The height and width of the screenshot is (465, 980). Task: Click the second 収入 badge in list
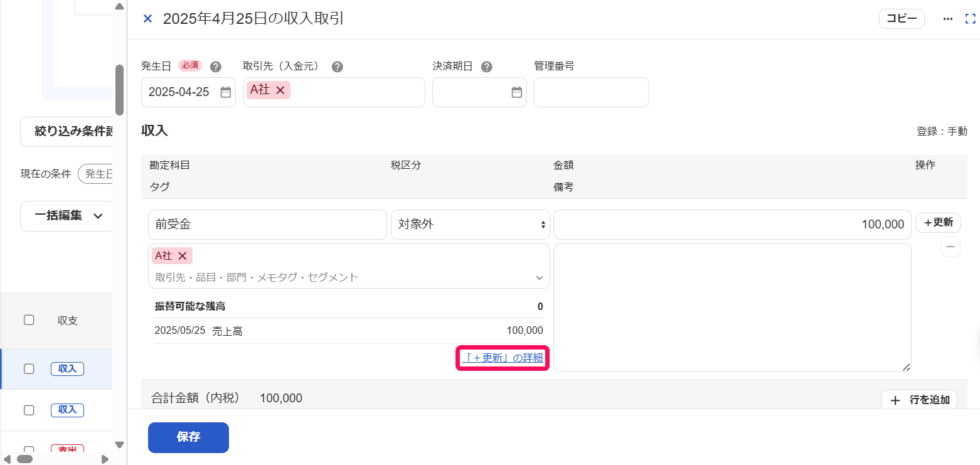point(67,410)
